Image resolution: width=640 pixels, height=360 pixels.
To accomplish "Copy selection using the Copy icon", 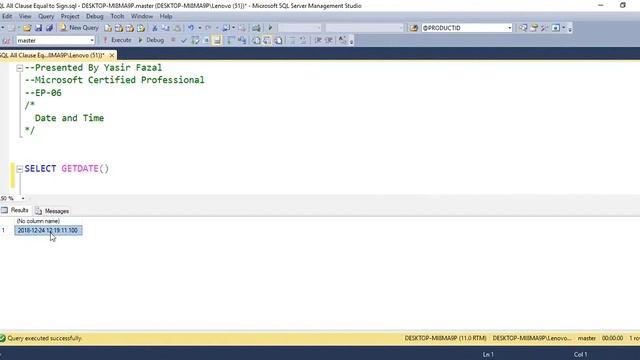I will 166,28.
